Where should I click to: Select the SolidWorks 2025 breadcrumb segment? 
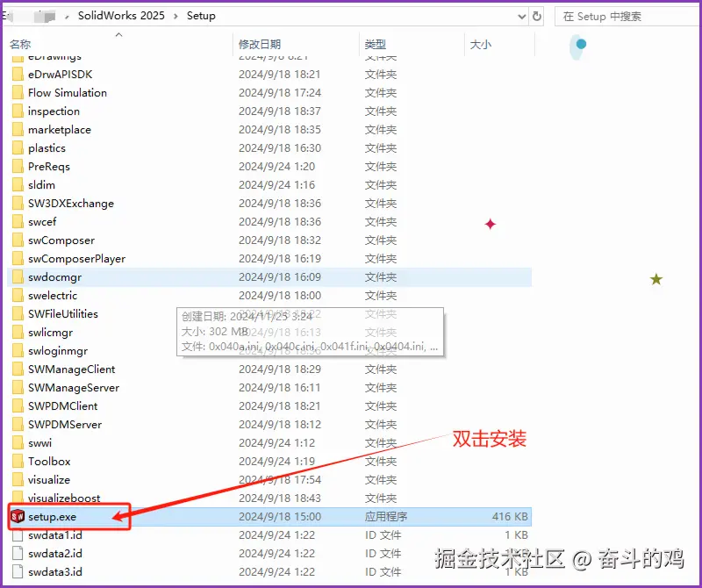pyautogui.click(x=121, y=16)
